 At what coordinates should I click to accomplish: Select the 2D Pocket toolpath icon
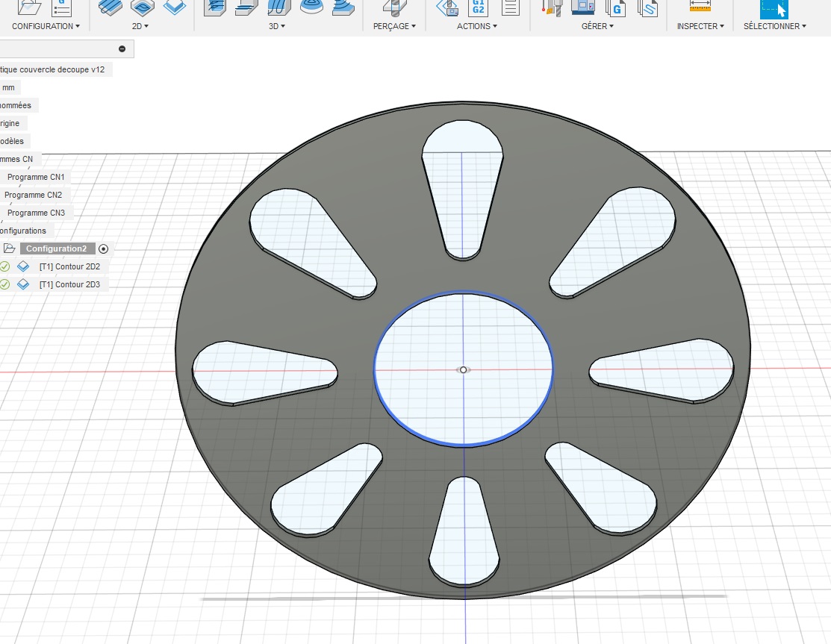142,7
